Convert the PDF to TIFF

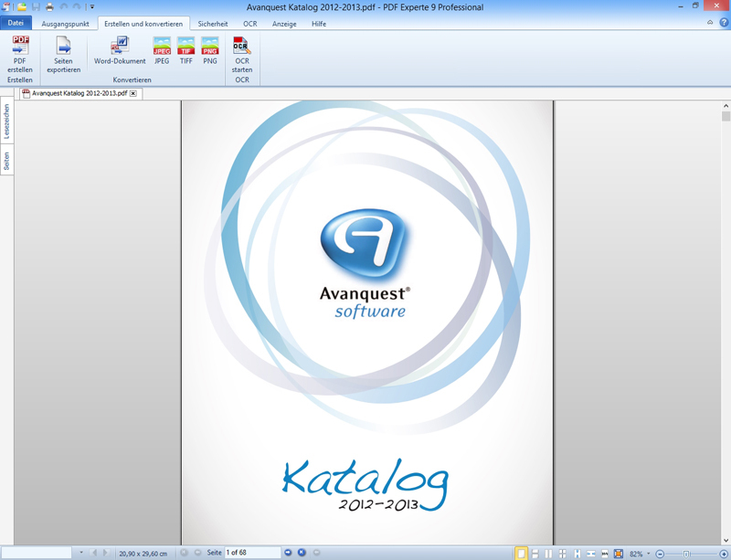(186, 50)
